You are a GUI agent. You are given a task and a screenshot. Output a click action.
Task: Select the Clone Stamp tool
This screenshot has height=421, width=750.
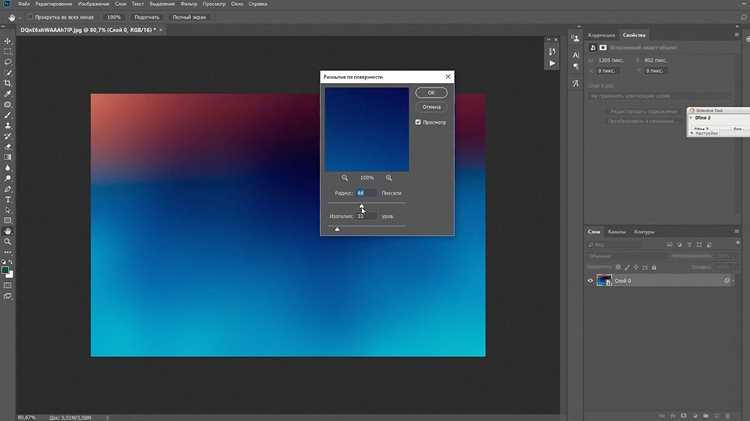(8, 125)
